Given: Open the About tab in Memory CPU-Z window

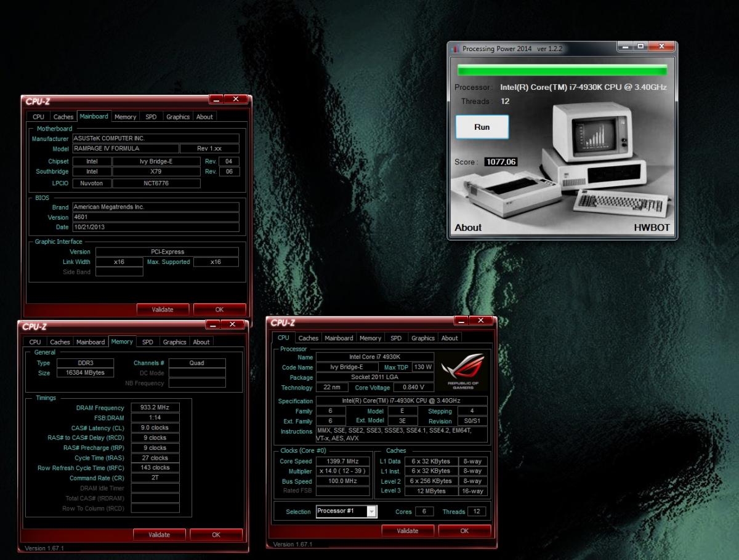Looking at the screenshot, I should click(201, 342).
